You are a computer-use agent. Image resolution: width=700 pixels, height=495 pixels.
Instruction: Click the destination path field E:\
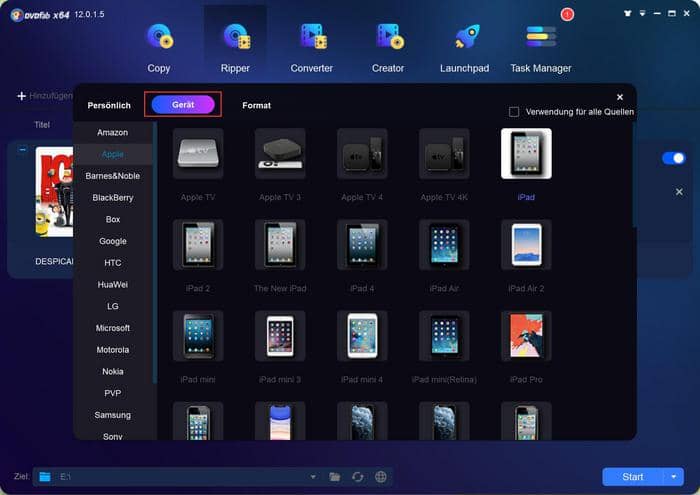click(181, 477)
